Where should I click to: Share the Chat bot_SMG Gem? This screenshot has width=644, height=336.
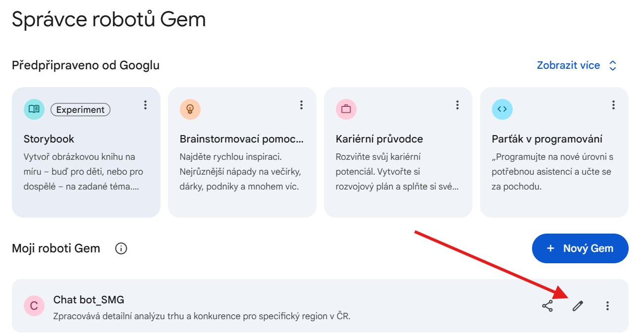point(547,306)
